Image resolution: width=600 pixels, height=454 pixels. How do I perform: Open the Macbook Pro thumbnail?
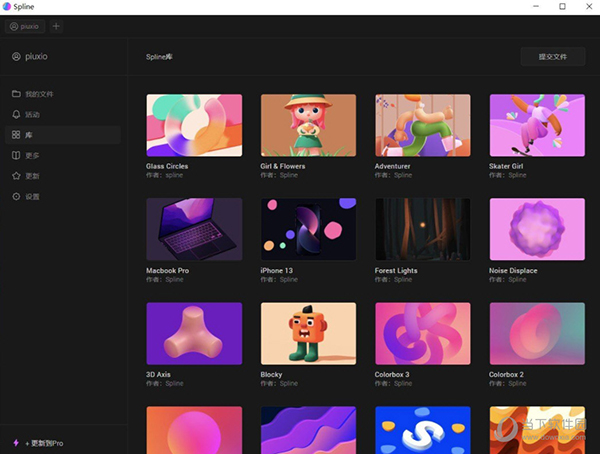(x=194, y=229)
